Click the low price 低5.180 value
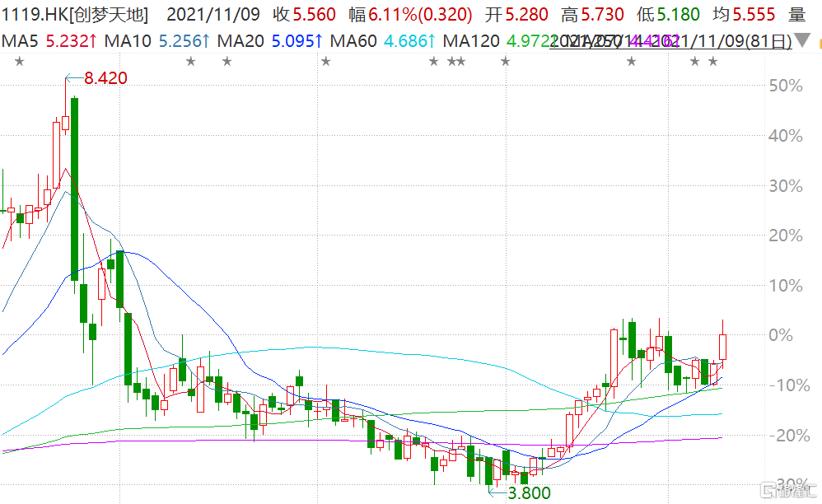Viewport: 822px width, 504px height. coord(669,14)
